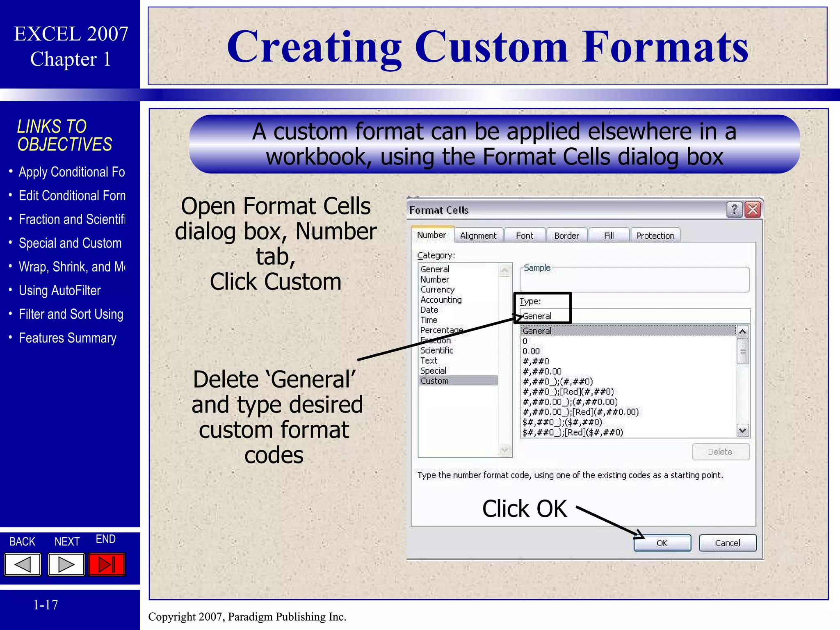Open Filter and Sort Using objective link

click(x=71, y=315)
